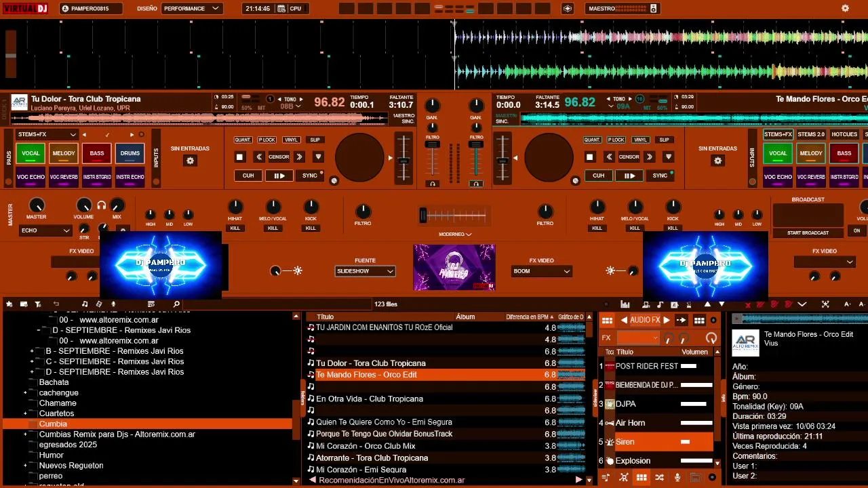Open left deck inputs gear icon

(x=191, y=161)
